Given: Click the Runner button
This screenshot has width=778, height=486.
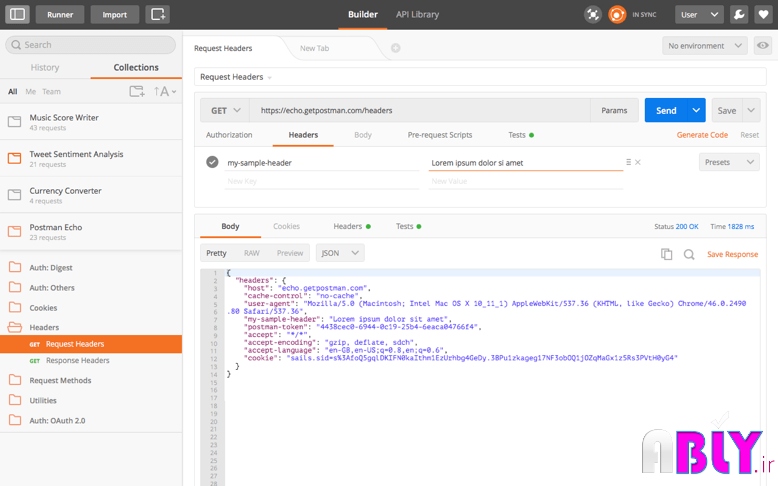Looking at the screenshot, I should (60, 14).
